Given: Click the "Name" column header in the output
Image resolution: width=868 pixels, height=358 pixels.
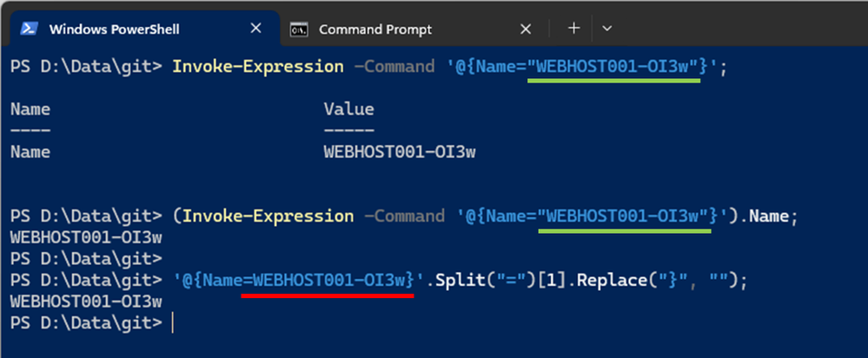Looking at the screenshot, I should point(30,109).
